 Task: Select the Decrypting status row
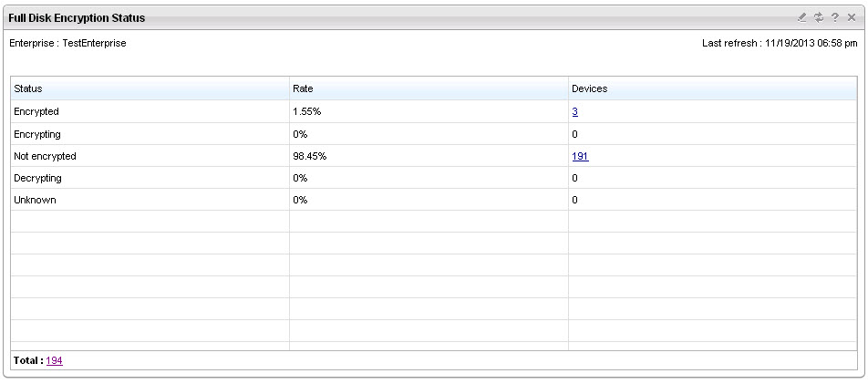[38, 178]
